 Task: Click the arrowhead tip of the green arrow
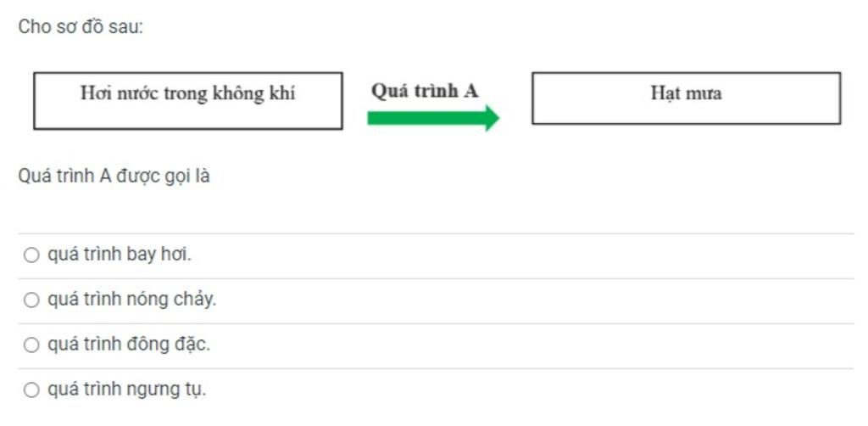(x=495, y=118)
